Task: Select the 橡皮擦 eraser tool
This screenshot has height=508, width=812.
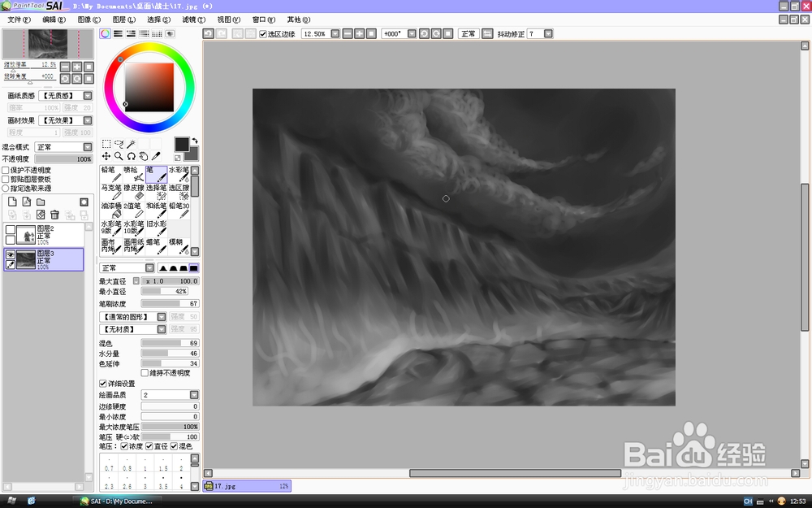Action: click(134, 192)
